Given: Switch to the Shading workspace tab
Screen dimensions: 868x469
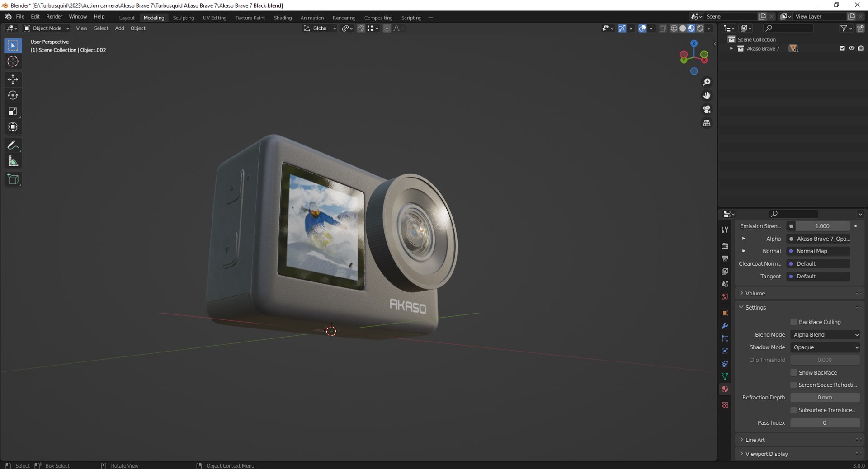Looking at the screenshot, I should [x=283, y=18].
